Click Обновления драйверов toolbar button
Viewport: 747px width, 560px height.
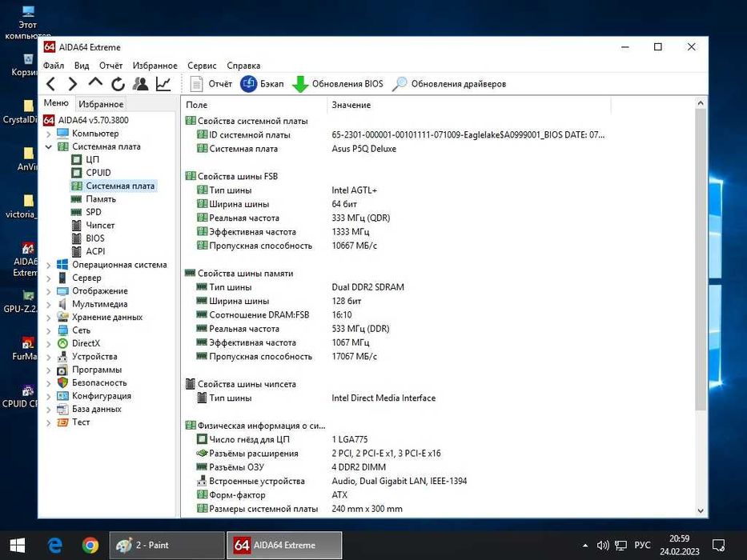(449, 84)
